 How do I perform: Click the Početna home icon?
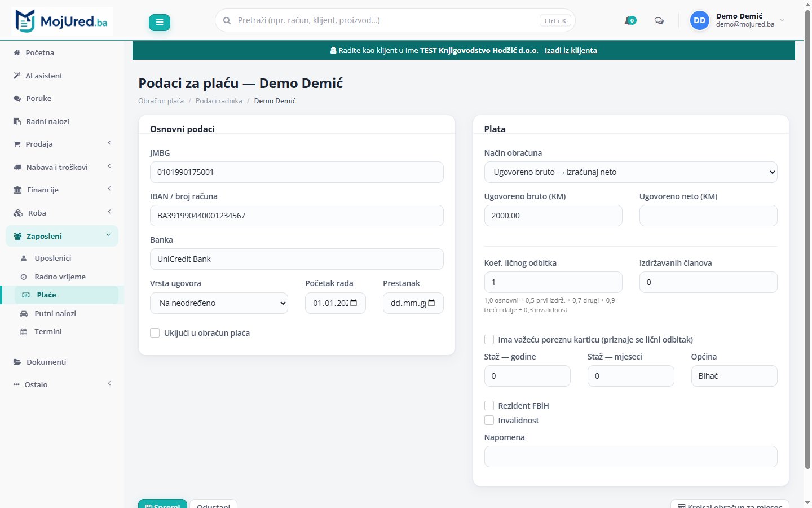click(x=17, y=52)
